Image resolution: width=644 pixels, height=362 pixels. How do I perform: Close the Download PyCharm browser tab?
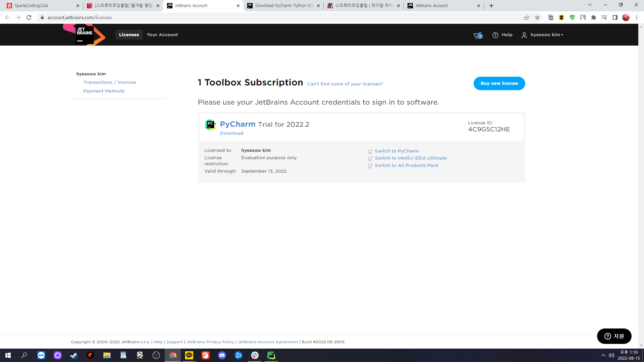click(318, 6)
